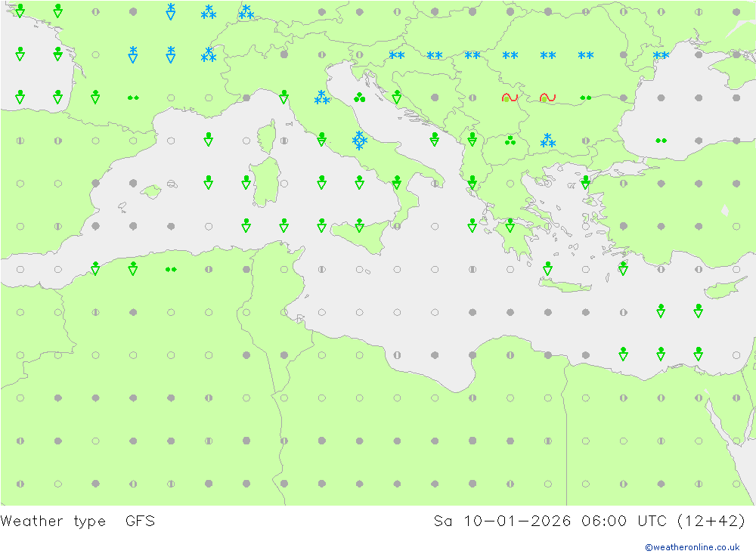Click the large heavy-snow snowflake over central Italy

pyautogui.click(x=359, y=141)
